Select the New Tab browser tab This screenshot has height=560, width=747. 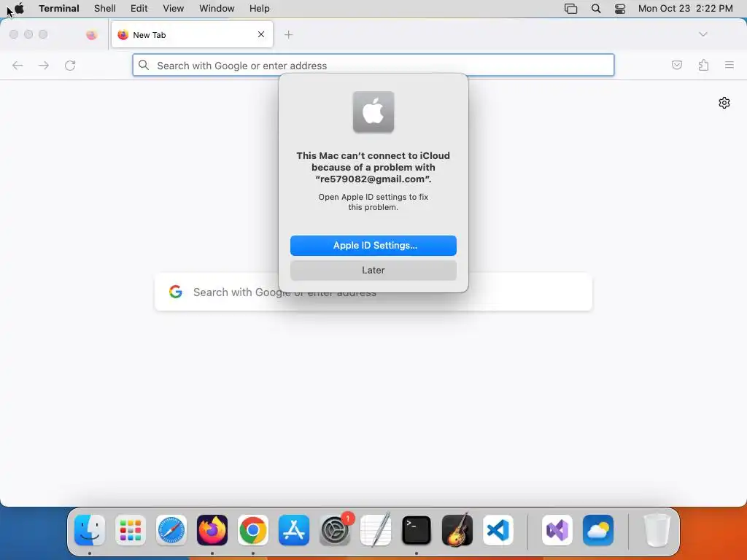(x=192, y=34)
